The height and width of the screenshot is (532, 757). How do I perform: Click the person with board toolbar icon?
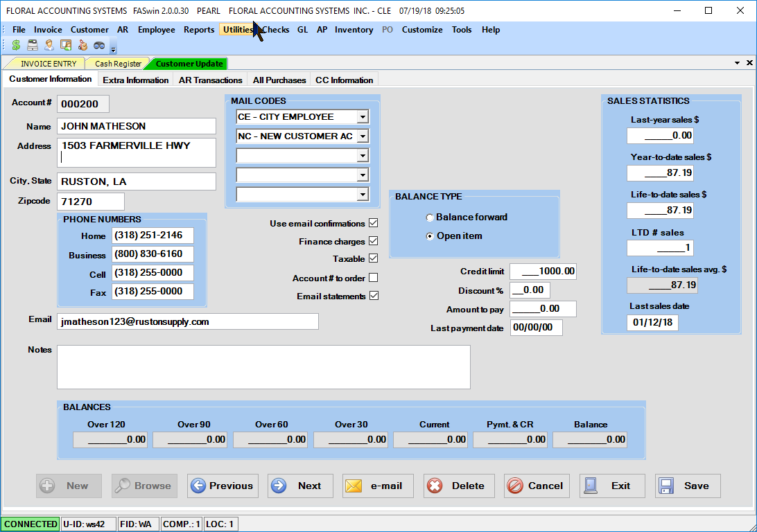click(x=66, y=45)
